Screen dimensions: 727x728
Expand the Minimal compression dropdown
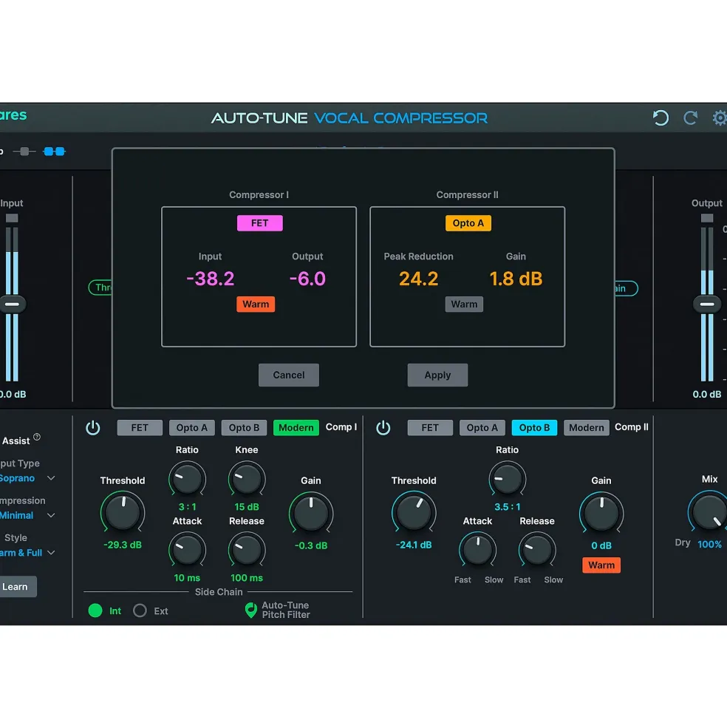[51, 515]
